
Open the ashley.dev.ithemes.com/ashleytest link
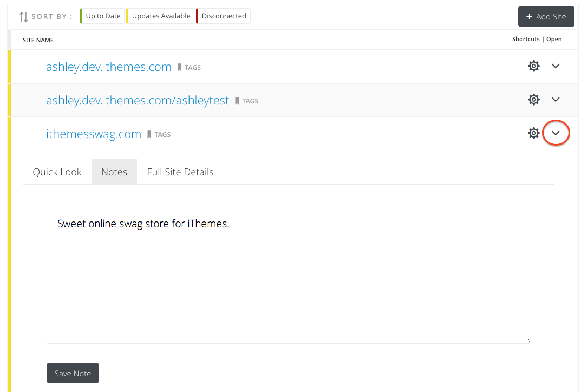point(137,101)
